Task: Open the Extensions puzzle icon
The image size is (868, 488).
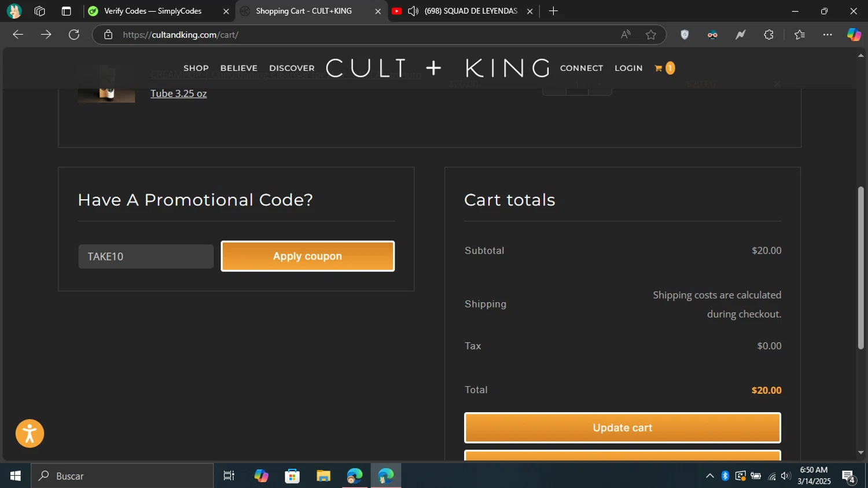Action: pyautogui.click(x=768, y=35)
